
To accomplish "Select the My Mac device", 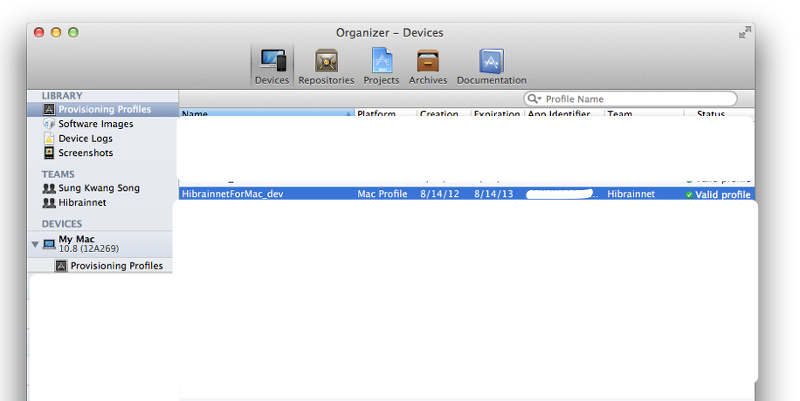I will pos(100,244).
